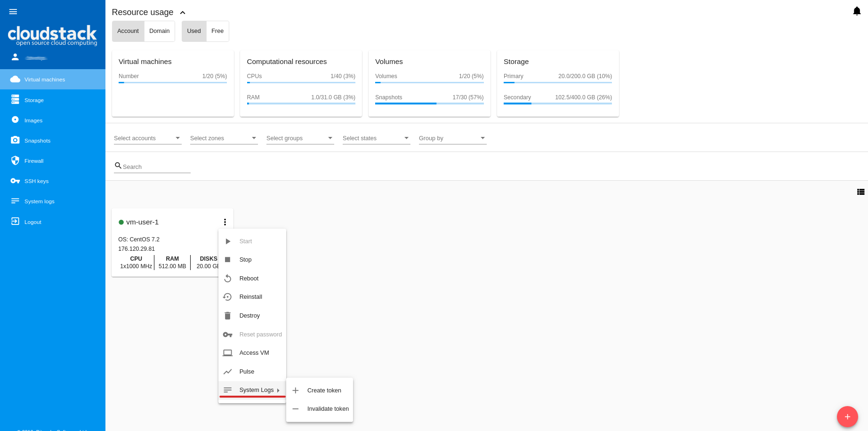Image resolution: width=868 pixels, height=431 pixels.
Task: Click the Reboot circular arrow icon
Action: [227, 278]
